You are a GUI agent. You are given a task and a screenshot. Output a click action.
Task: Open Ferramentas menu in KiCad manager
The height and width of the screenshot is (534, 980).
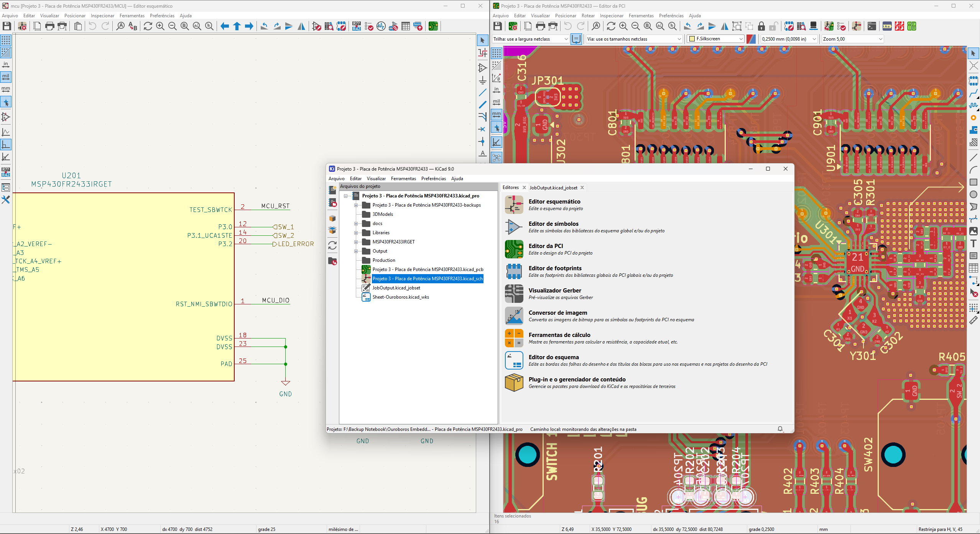tap(403, 178)
